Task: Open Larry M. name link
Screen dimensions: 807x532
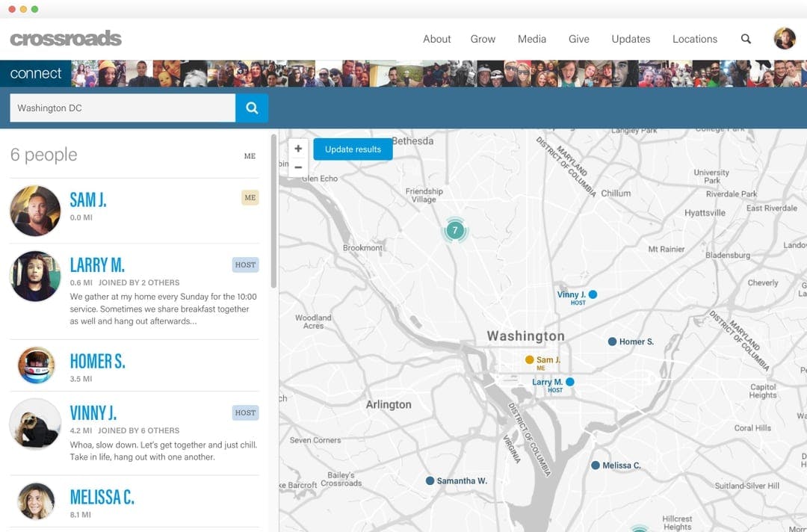Action: tap(97, 265)
